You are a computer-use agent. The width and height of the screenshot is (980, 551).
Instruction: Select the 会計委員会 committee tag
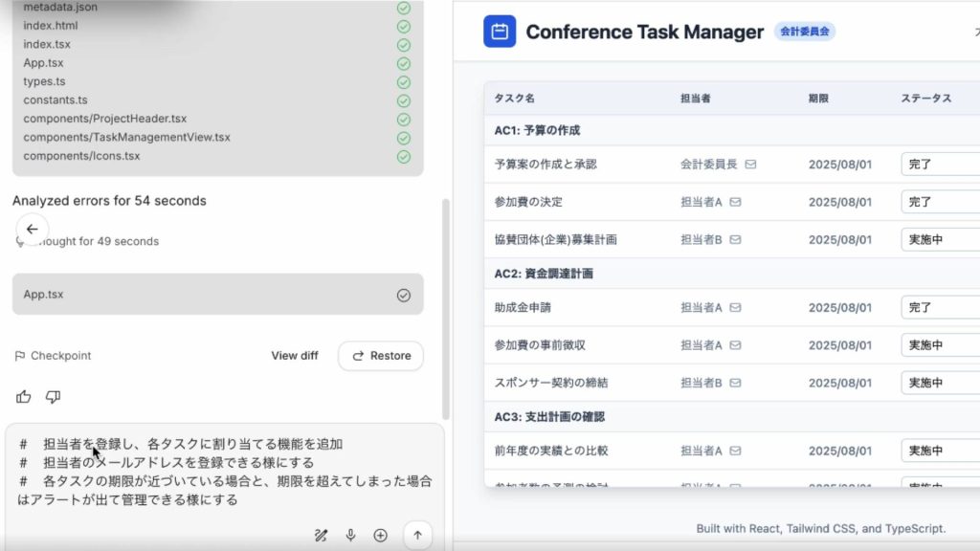[804, 32]
